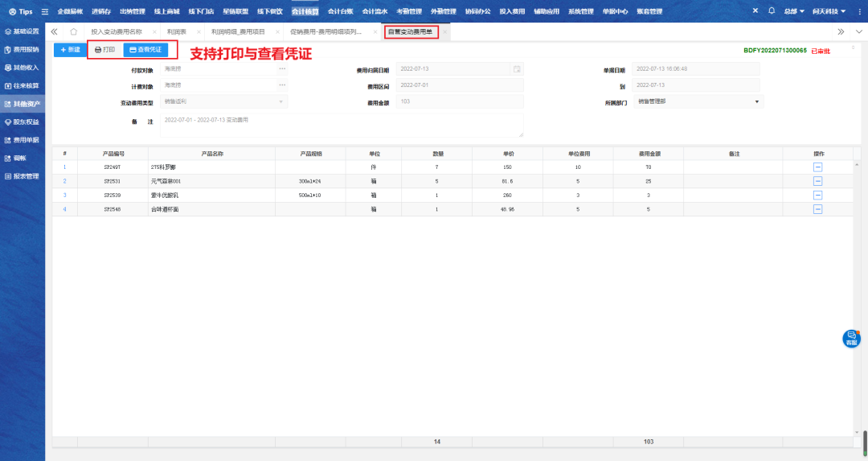The height and width of the screenshot is (461, 868).
Task: Expand the 总部 dropdown in the header
Action: (x=795, y=11)
